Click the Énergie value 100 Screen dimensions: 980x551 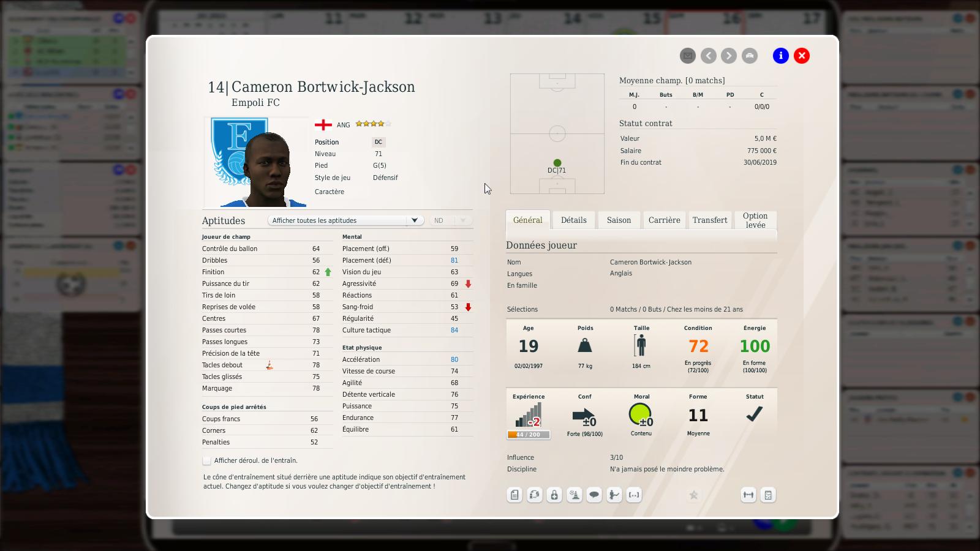[x=755, y=347]
